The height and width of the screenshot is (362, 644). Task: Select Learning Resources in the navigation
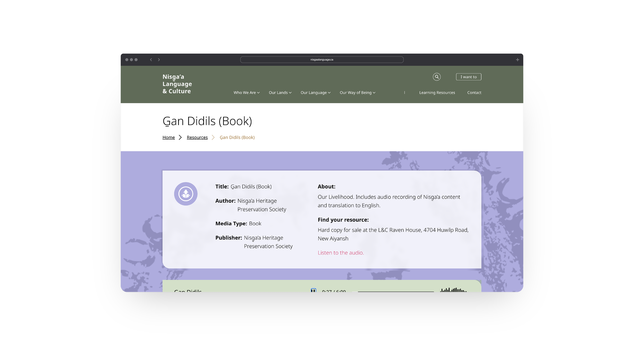pyautogui.click(x=437, y=92)
